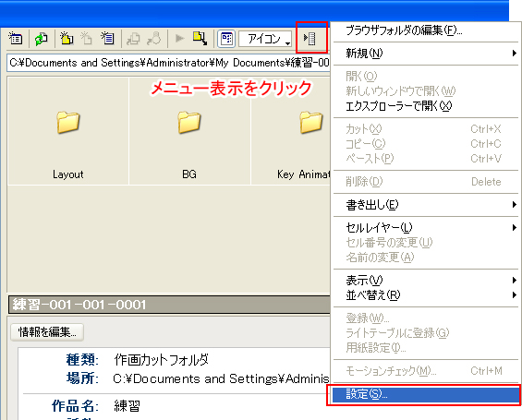Click the new yellow folder toolbar icon
The width and height of the screenshot is (522, 420).
67,39
